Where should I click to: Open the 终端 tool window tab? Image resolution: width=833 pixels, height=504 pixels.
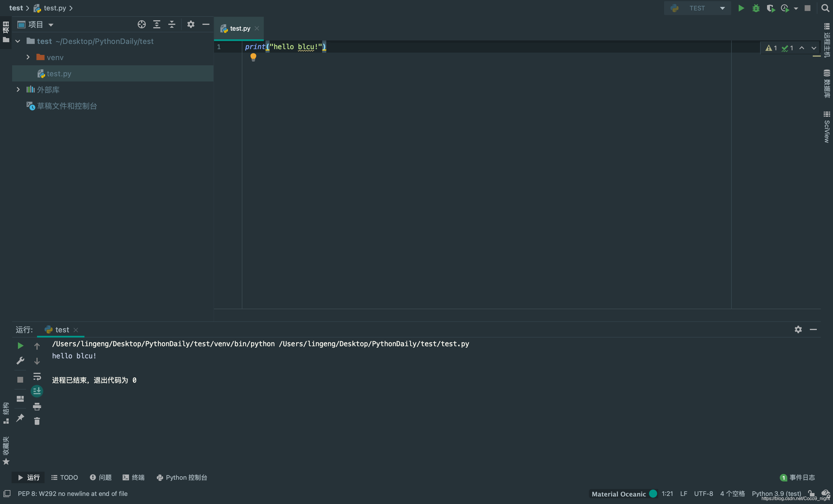pos(134,477)
